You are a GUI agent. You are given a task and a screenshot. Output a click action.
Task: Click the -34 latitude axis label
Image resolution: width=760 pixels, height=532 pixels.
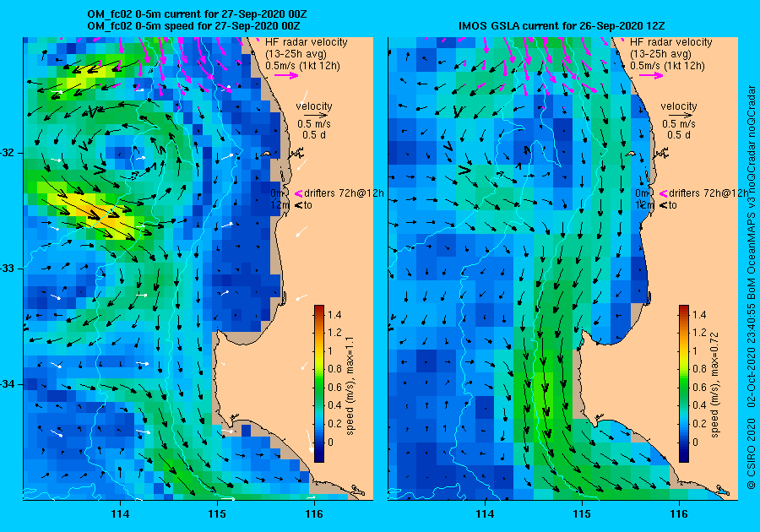[x=9, y=384]
